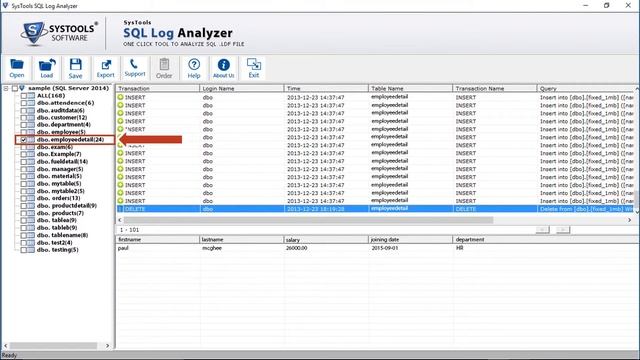Click the joining date column header

411,240
